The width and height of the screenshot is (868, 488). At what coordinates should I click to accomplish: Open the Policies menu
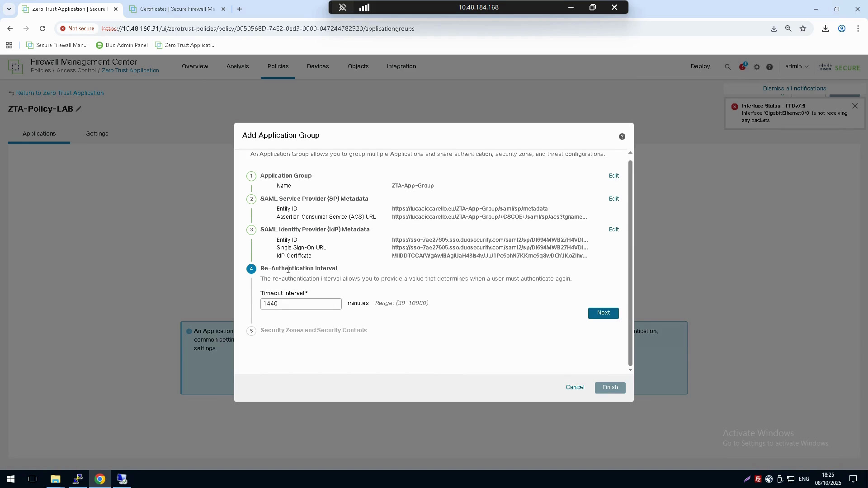(x=278, y=66)
